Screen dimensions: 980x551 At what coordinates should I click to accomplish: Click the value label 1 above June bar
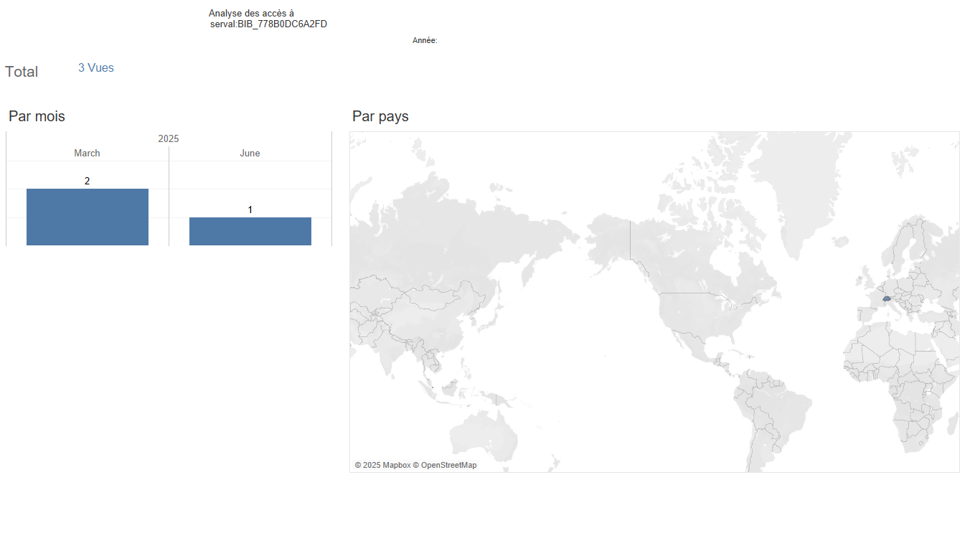point(250,209)
